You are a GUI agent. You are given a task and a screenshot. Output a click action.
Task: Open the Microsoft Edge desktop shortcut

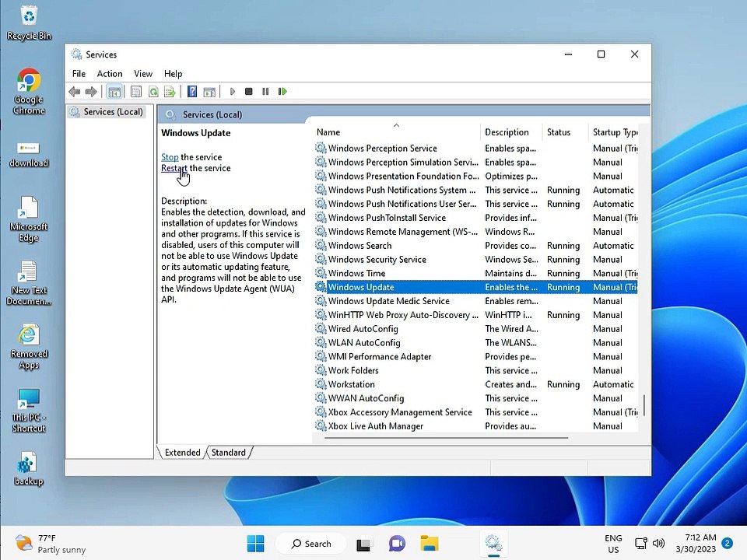point(29,219)
